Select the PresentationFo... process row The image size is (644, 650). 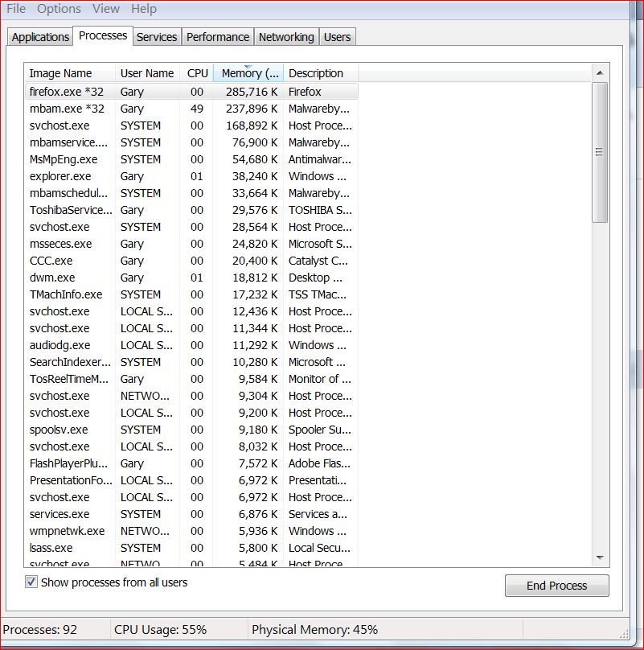191,480
